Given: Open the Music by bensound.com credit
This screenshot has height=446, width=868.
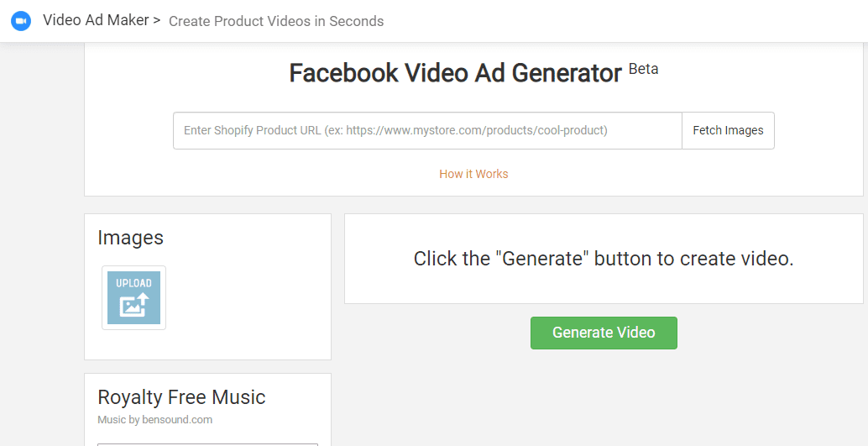Looking at the screenshot, I should (155, 419).
